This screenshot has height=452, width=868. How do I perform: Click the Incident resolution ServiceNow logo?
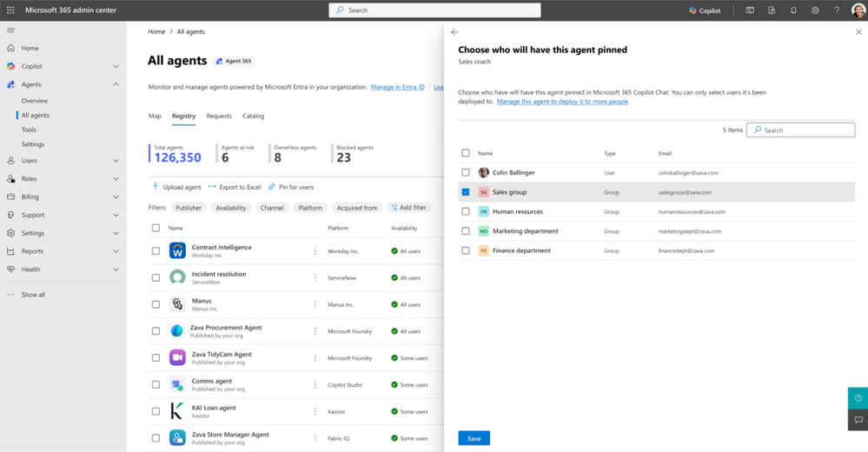click(x=177, y=277)
